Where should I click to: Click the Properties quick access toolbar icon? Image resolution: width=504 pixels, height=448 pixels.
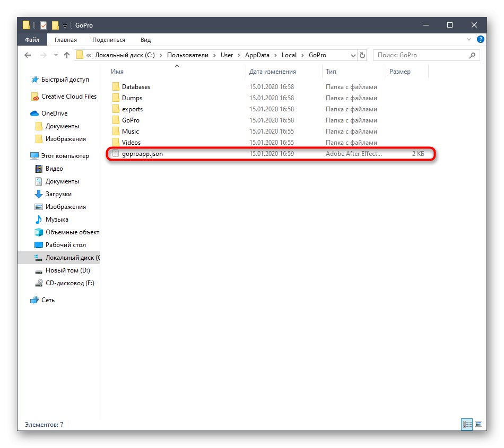pyautogui.click(x=44, y=25)
